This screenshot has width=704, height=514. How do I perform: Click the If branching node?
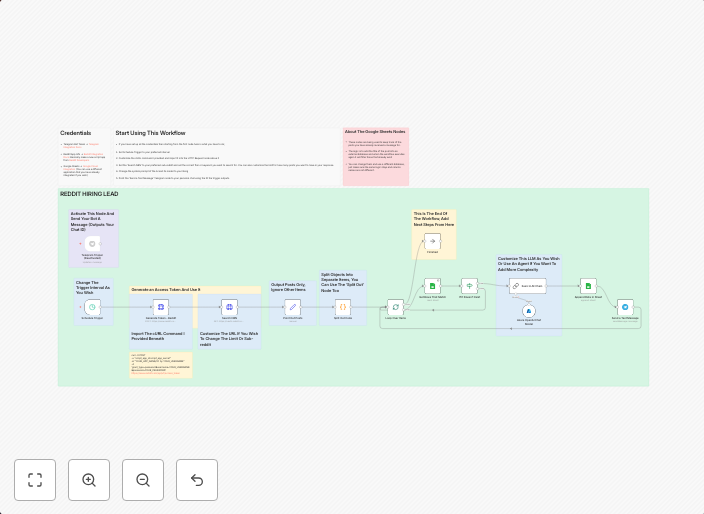click(469, 286)
